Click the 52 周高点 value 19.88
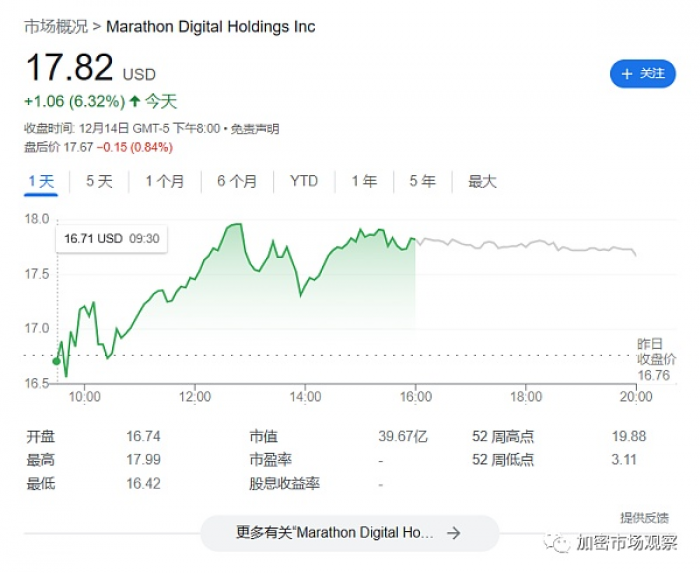Image resolution: width=700 pixels, height=573 pixels. click(629, 436)
